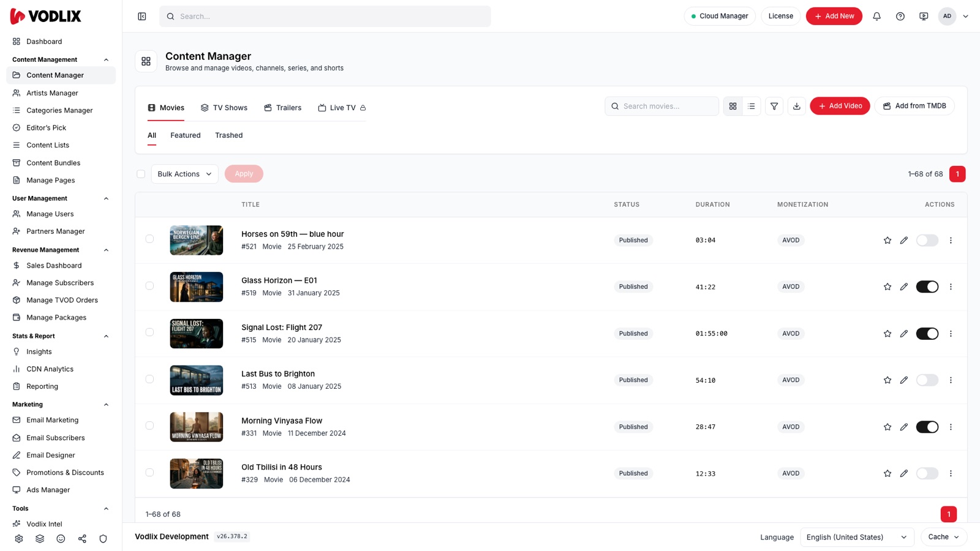The width and height of the screenshot is (980, 551).
Task: Click Add from TMDB button
Action: pyautogui.click(x=914, y=106)
